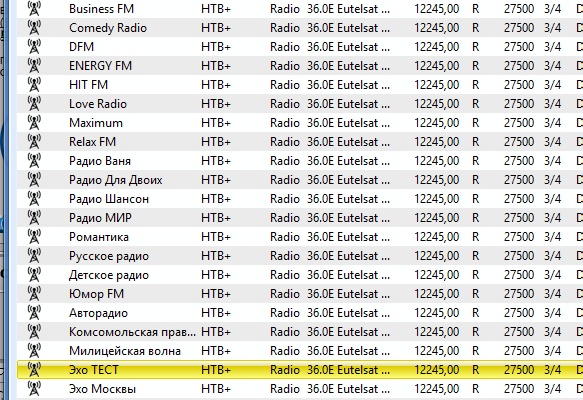
Task: Click Radio type cell in Comedy Radio row
Action: (285, 28)
